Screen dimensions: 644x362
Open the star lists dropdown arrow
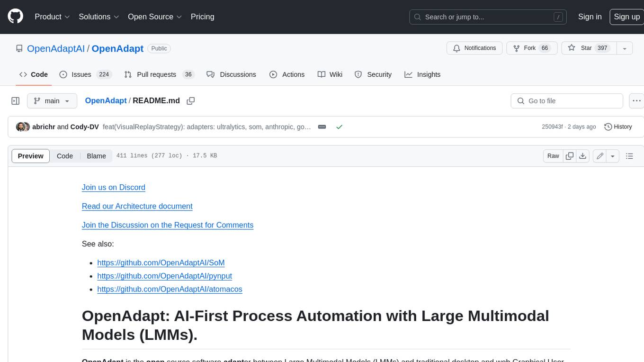(625, 48)
